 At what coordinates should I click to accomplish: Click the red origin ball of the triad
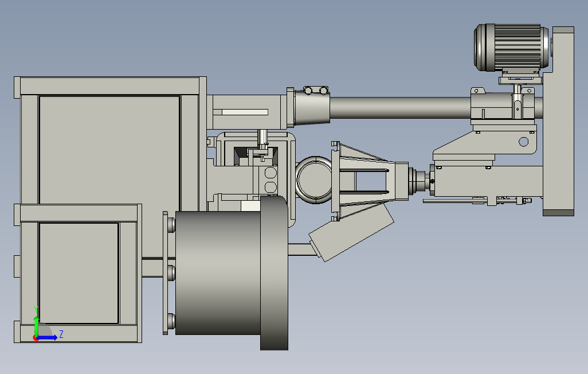(x=36, y=338)
